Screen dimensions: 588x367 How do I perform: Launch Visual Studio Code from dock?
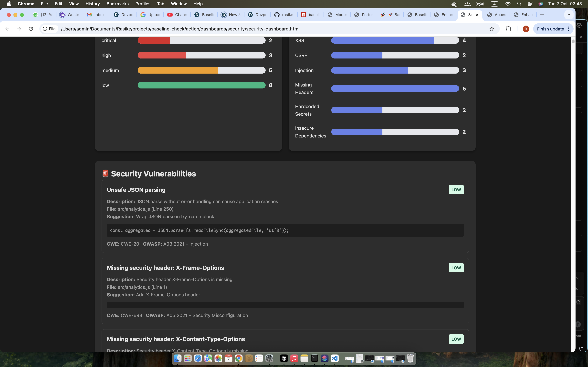tap(335, 358)
